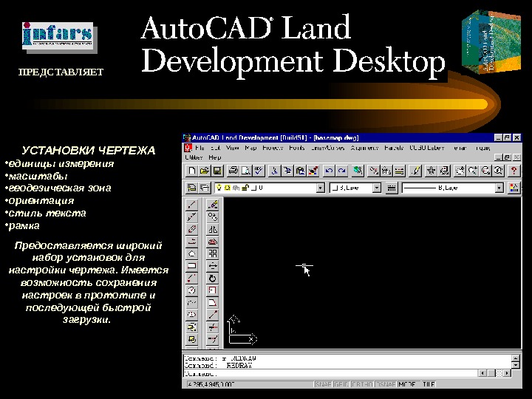
Task: Open the Parcels menu
Action: 394,148
